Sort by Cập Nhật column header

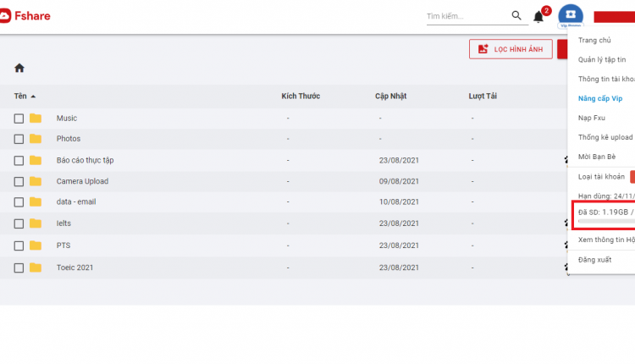[x=390, y=96]
